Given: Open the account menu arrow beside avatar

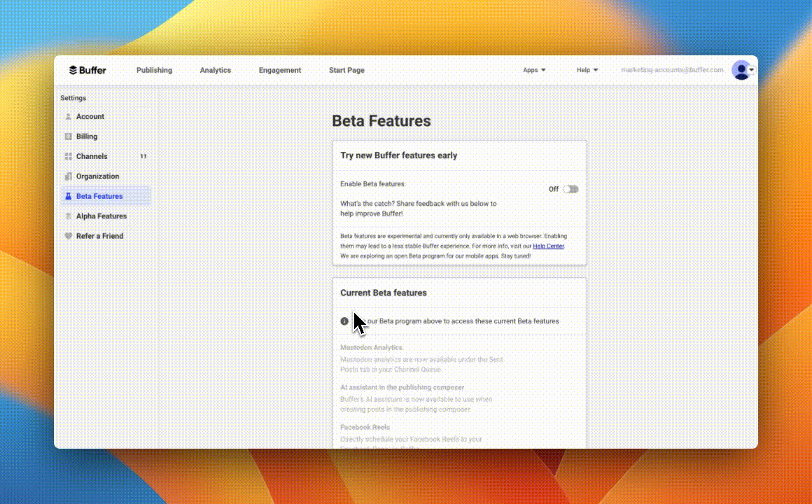Looking at the screenshot, I should pyautogui.click(x=752, y=69).
